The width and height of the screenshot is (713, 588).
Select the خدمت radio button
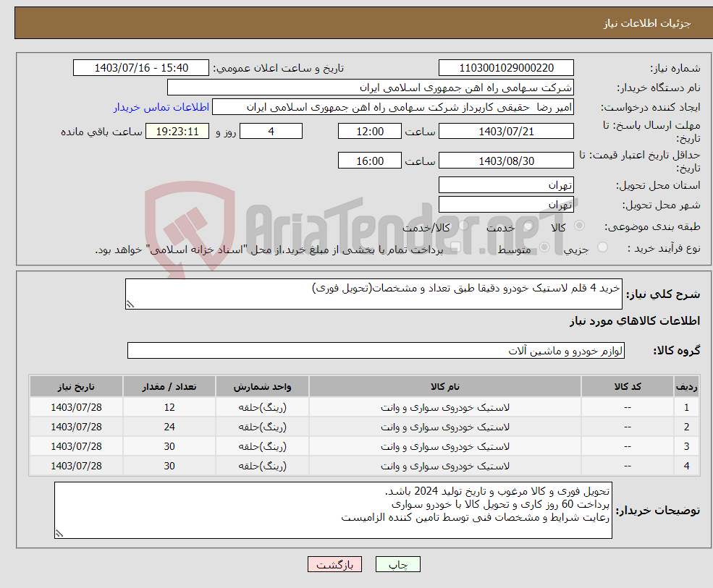[528, 226]
